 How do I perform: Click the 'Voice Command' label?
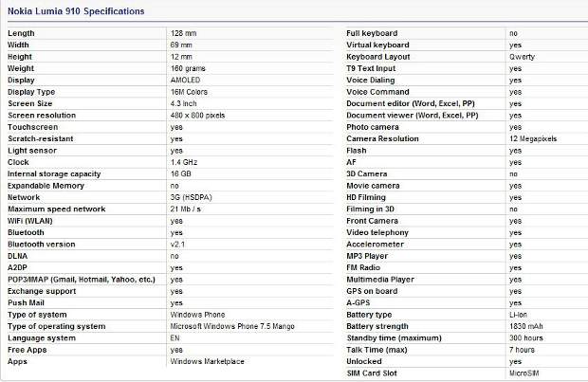coord(377,92)
